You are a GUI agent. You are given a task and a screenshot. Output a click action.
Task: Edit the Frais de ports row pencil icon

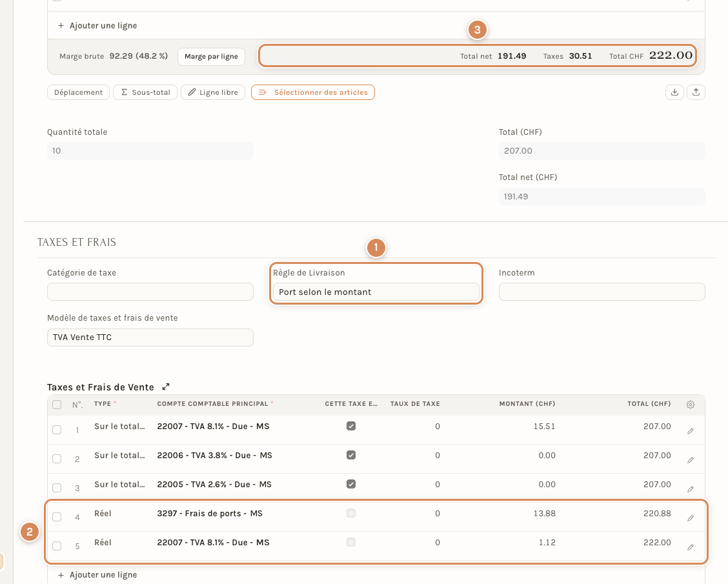click(x=691, y=518)
